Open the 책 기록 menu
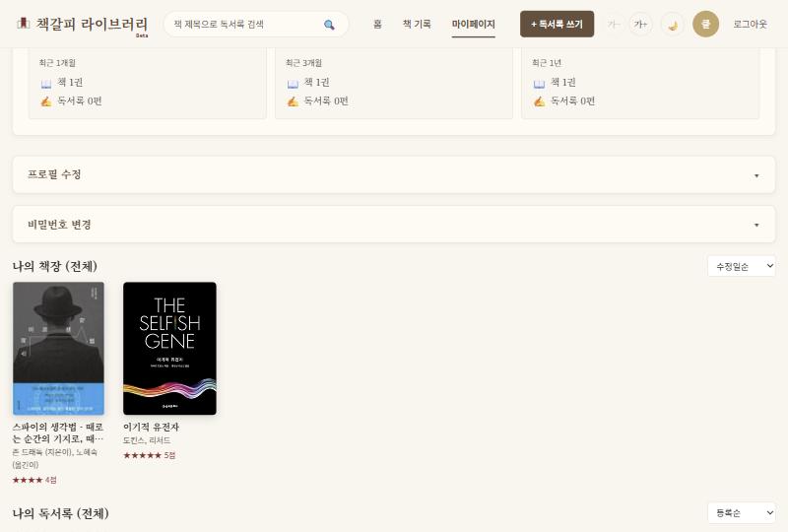This screenshot has width=788, height=532. coord(417,24)
